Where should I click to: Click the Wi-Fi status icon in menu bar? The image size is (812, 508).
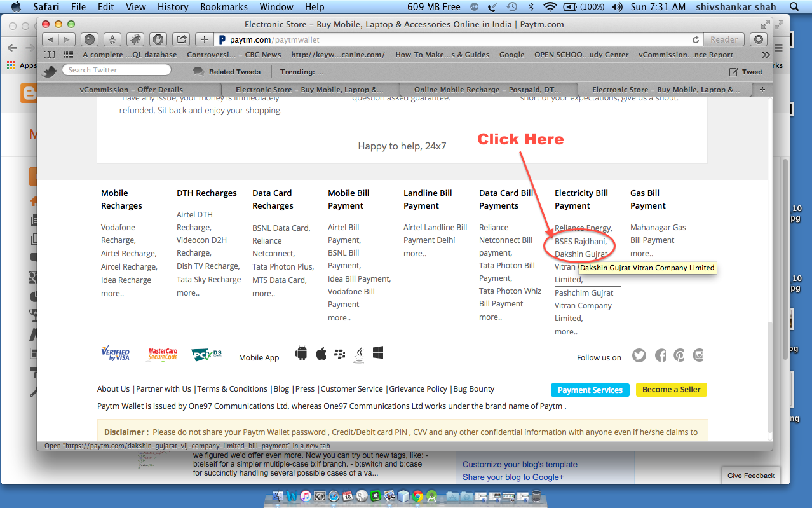tap(550, 7)
